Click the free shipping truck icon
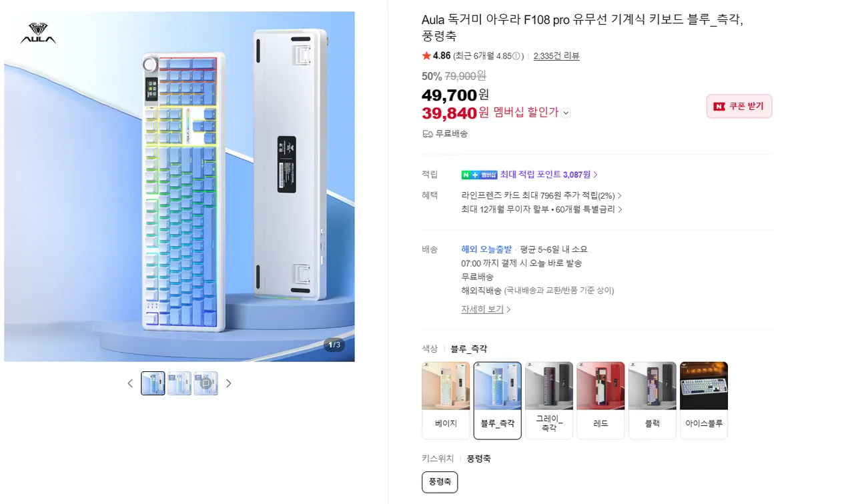This screenshot has height=504, width=854. pyautogui.click(x=428, y=134)
